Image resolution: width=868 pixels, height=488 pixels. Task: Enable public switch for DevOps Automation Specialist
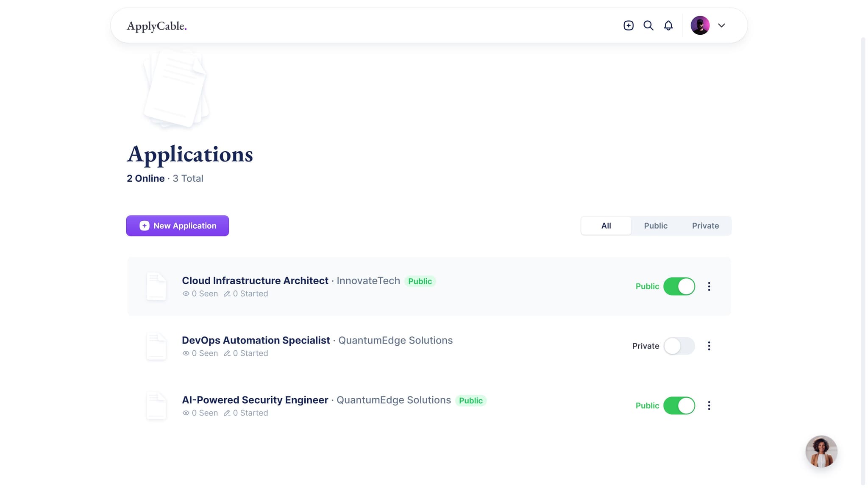[679, 346]
